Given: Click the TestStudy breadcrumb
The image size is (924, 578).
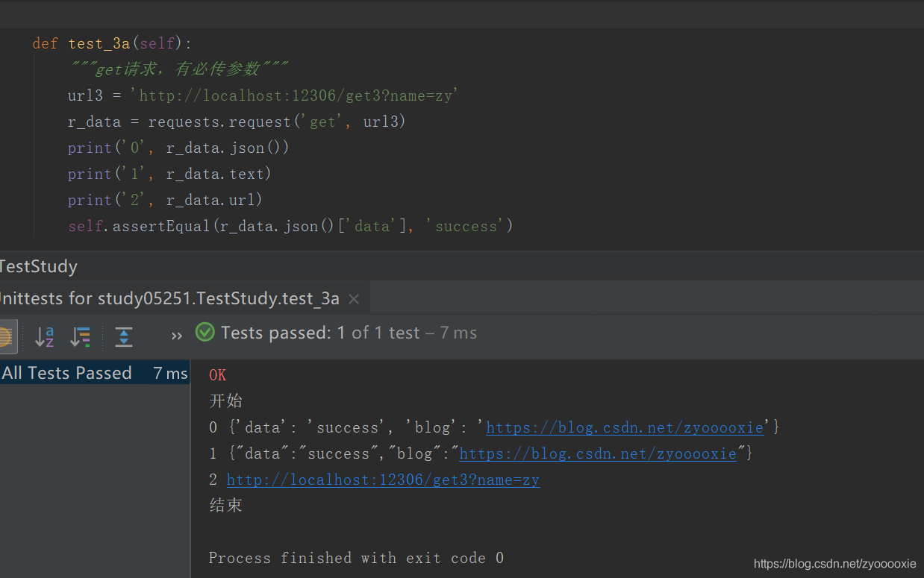Looking at the screenshot, I should click(39, 266).
